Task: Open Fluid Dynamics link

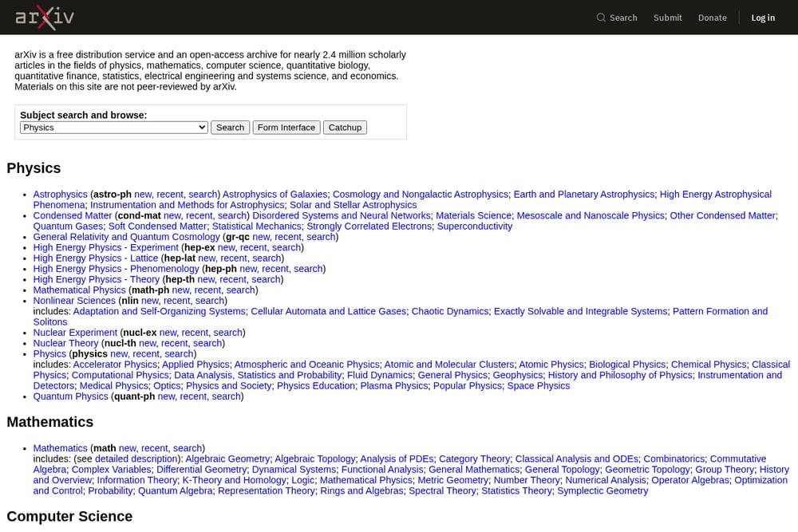Action: 380,376
